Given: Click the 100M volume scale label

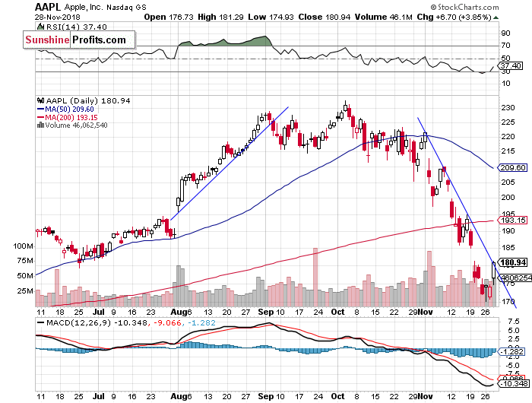Looking at the screenshot, I should (23, 246).
